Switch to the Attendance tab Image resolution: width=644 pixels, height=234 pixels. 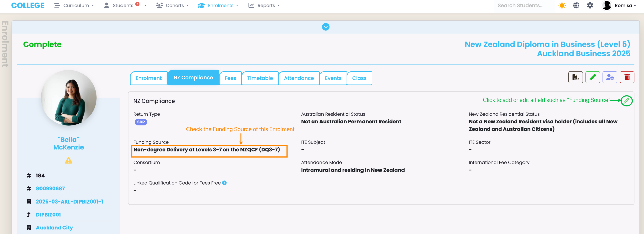(x=299, y=78)
